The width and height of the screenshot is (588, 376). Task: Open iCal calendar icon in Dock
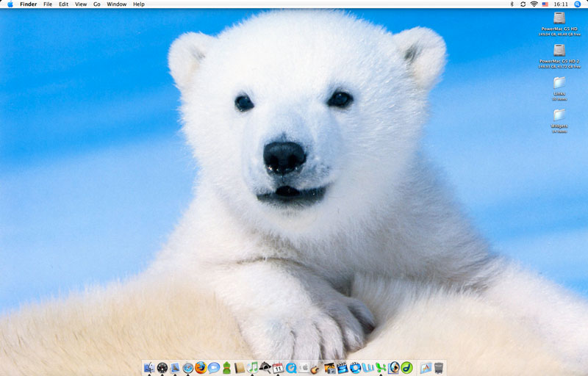tap(279, 367)
